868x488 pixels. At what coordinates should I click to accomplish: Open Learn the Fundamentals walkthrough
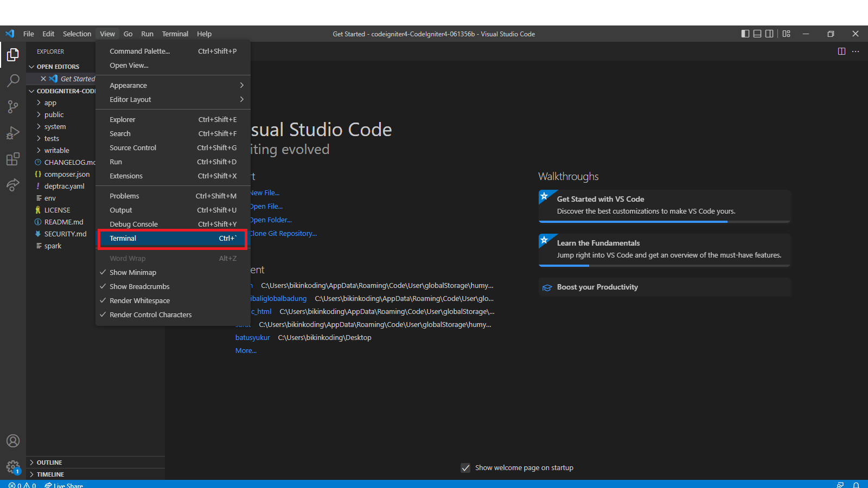[665, 250]
